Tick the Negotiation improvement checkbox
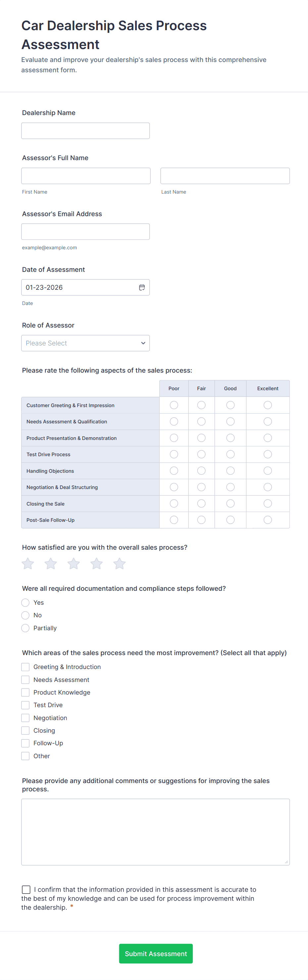This screenshot has width=308, height=980. 26,718
